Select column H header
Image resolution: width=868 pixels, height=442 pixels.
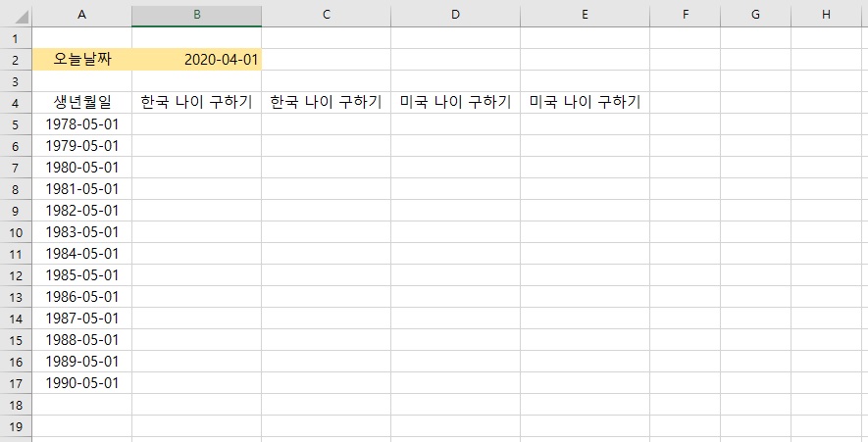pyautogui.click(x=826, y=16)
